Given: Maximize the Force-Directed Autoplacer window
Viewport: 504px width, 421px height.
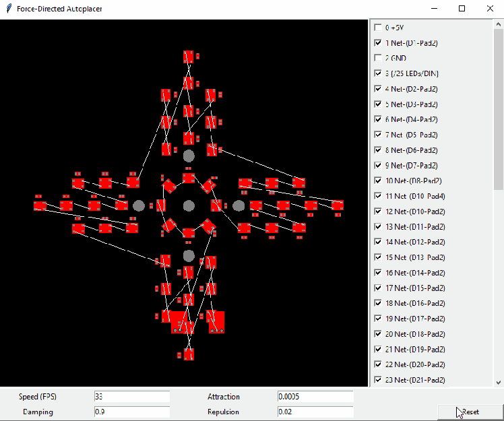Looking at the screenshot, I should click(462, 9).
